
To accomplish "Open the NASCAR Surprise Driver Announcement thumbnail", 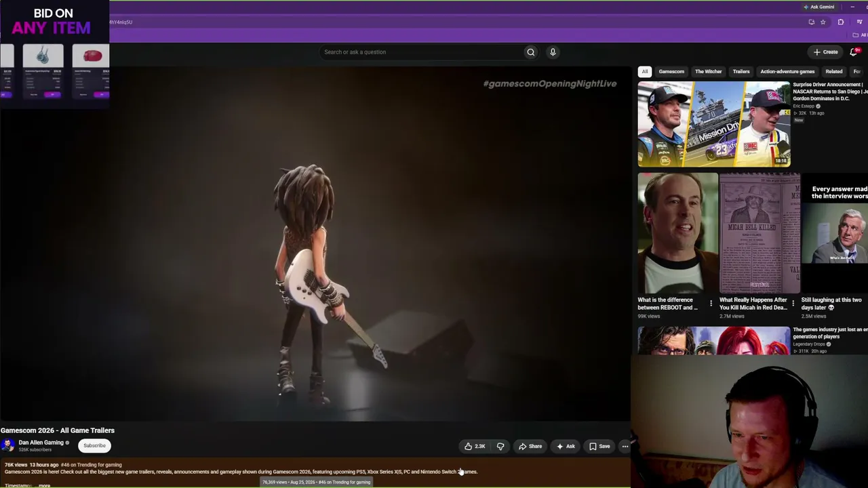I will [713, 124].
